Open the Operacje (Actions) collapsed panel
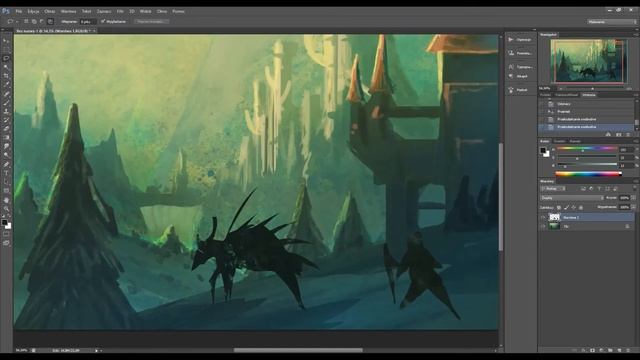The height and width of the screenshot is (360, 640). [x=520, y=40]
